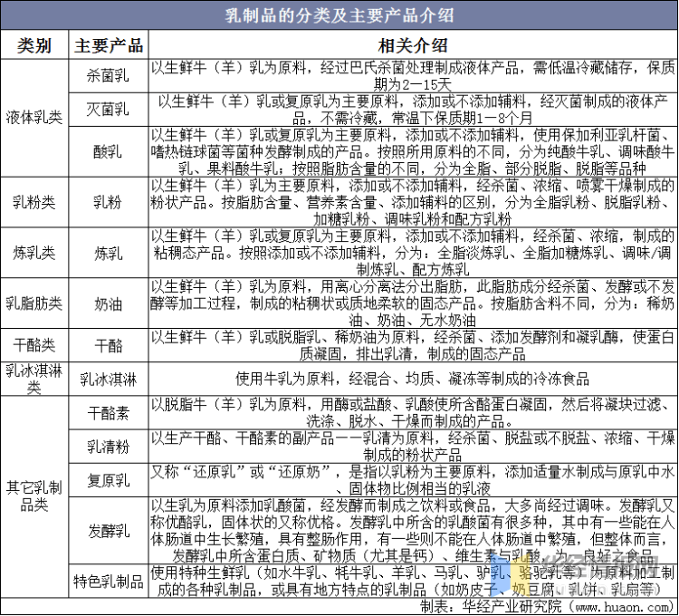679x616 pixels.
Task: Select the 相关介绍 column header
Action: tap(413, 45)
